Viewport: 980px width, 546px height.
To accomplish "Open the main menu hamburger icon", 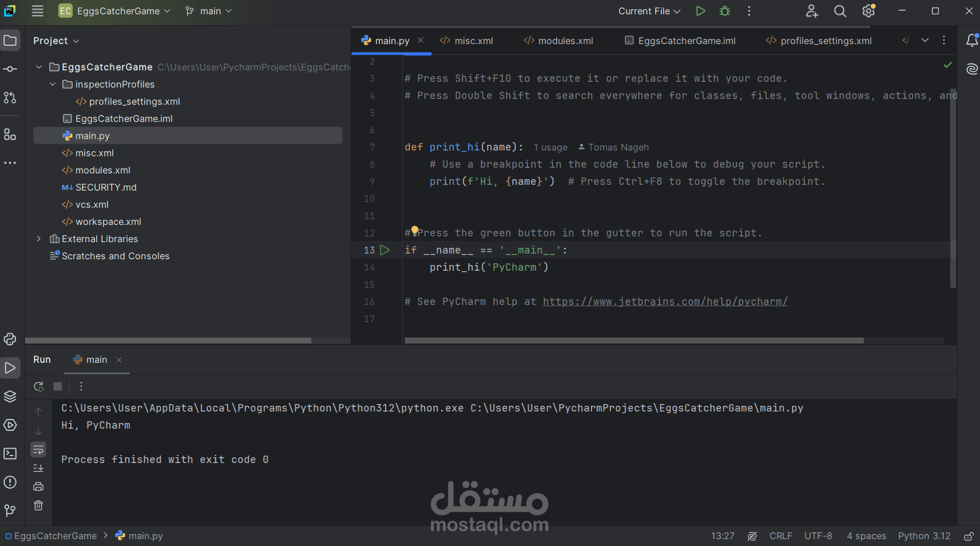I will pos(38,11).
